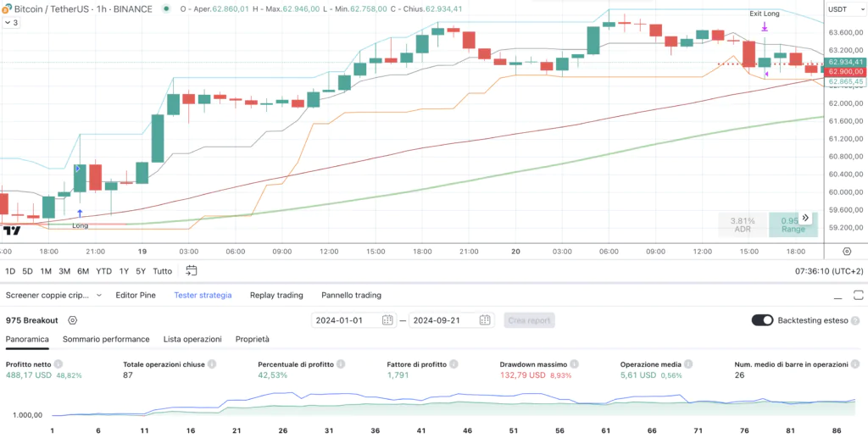The height and width of the screenshot is (438, 868).
Task: Click profit percentage value 42,53%
Action: tap(273, 375)
